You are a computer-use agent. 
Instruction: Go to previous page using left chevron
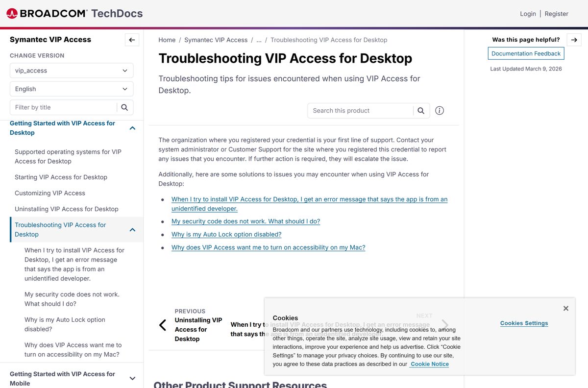(163, 325)
